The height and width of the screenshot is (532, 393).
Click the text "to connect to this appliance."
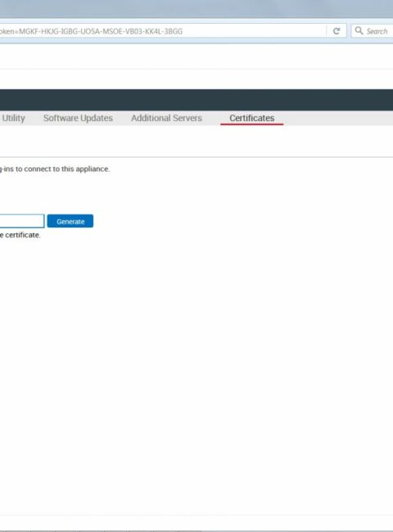[x=62, y=169]
